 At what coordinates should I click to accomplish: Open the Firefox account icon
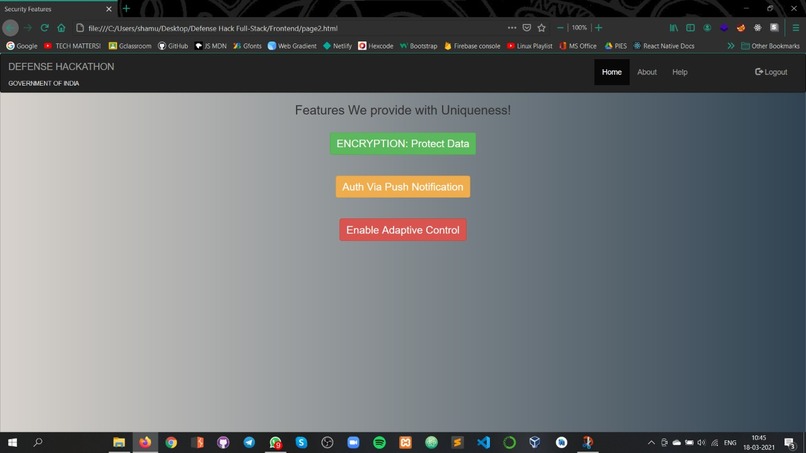coord(707,28)
